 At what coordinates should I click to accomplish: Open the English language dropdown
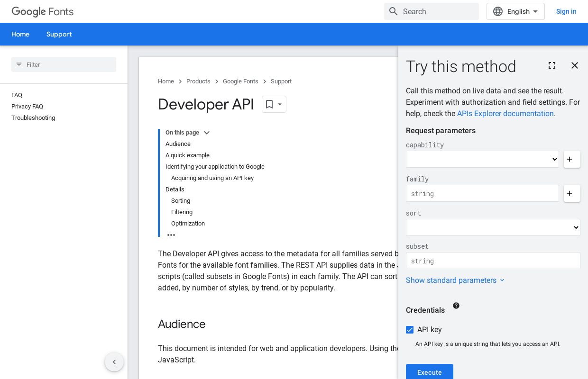pos(515,11)
